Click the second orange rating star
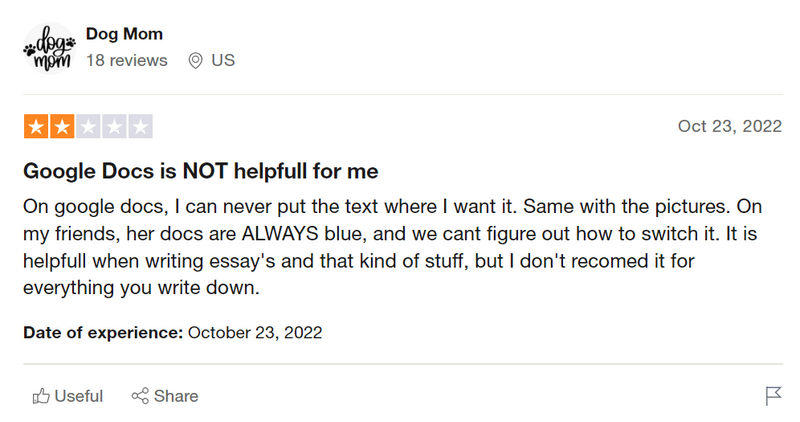800x422 pixels. [62, 127]
